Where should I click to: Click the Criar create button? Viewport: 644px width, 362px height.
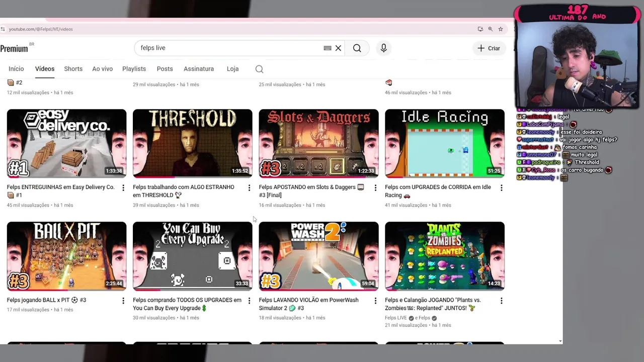[x=489, y=48]
